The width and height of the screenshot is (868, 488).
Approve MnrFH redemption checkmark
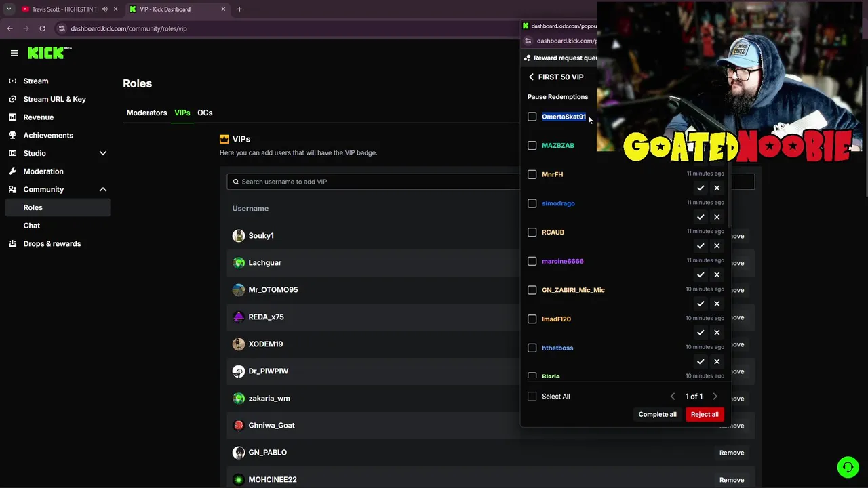[701, 188]
